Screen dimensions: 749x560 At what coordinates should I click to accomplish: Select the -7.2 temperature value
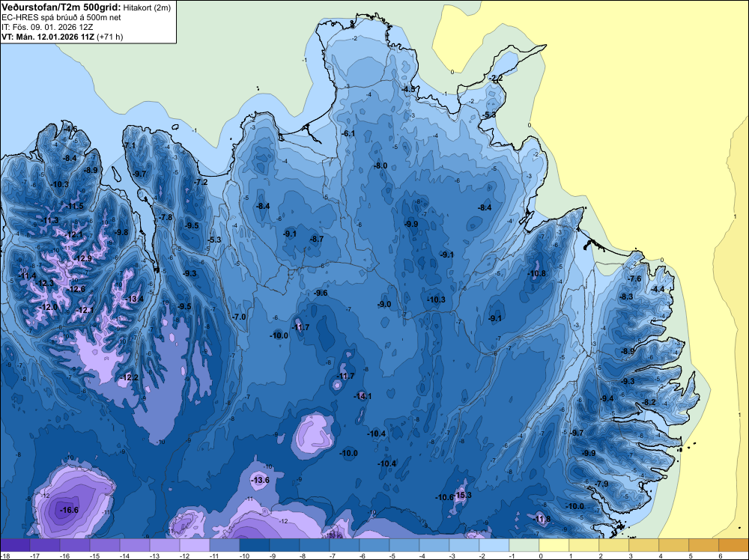201,183
